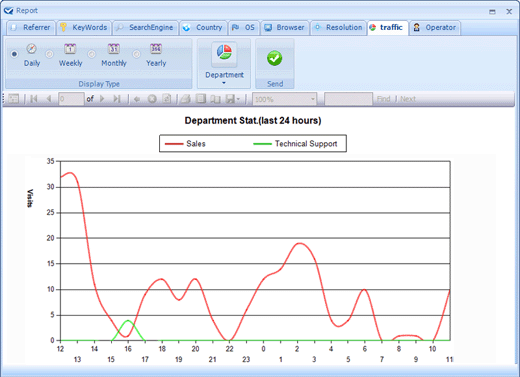This screenshot has height=377, width=520.
Task: Select the Daily radio button
Action: [x=14, y=54]
